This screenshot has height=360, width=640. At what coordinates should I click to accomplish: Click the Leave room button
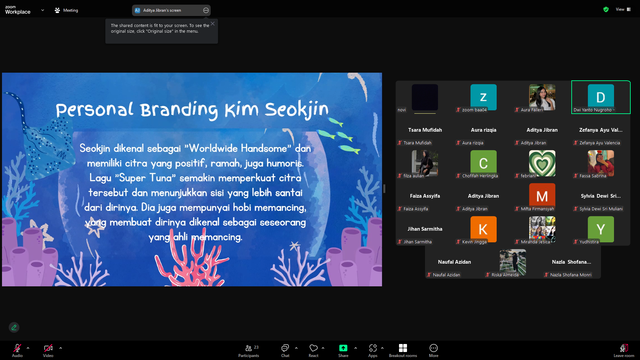pos(624,350)
